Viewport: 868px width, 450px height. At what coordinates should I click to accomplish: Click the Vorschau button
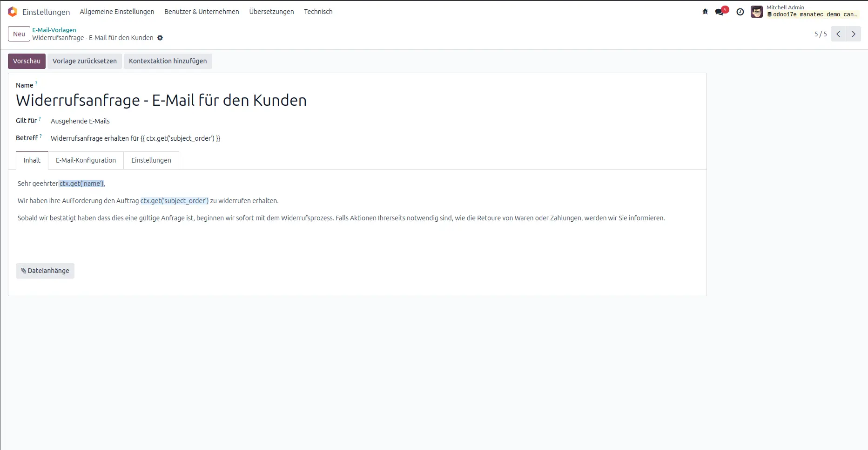27,61
